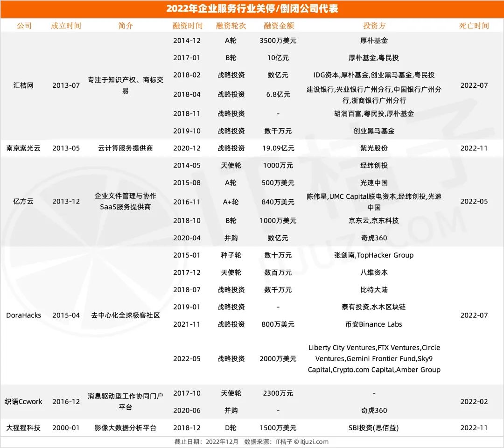Select the company name '织语Ccwork'
Image resolution: width=504 pixels, height=448 pixels.
23,402
